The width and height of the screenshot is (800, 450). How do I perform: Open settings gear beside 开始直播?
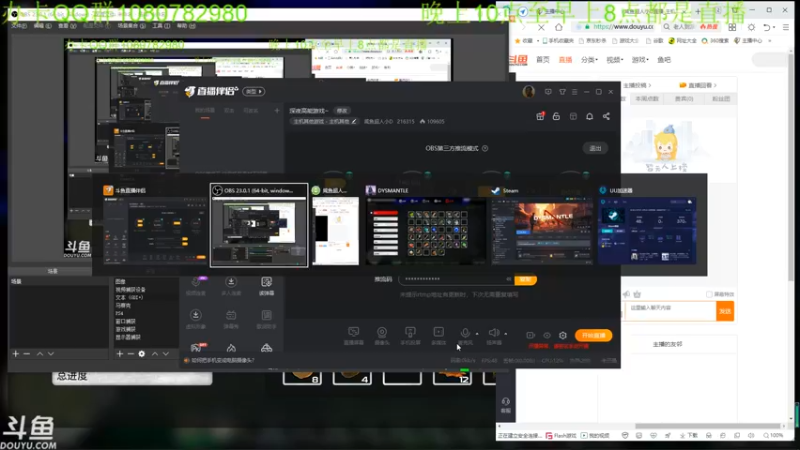563,335
